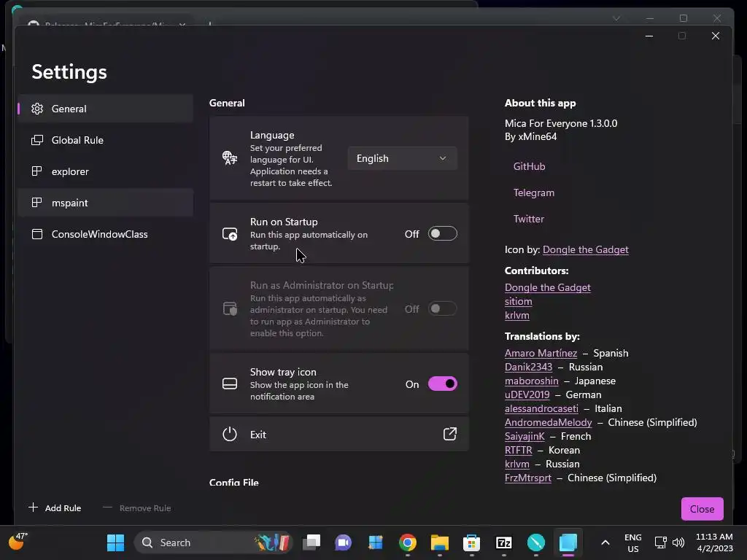
Task: Toggle Run on Startup switch
Action: click(x=443, y=234)
